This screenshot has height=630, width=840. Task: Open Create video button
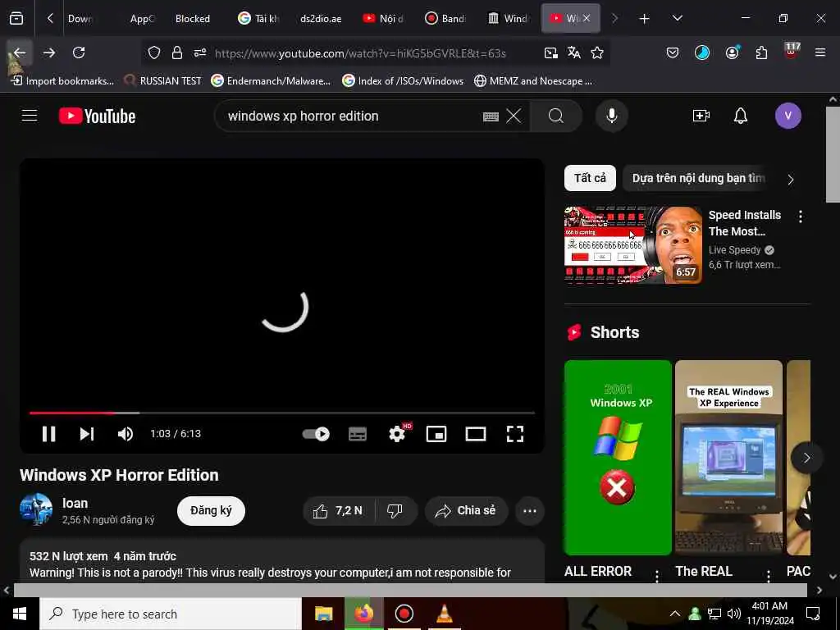pyautogui.click(x=701, y=116)
